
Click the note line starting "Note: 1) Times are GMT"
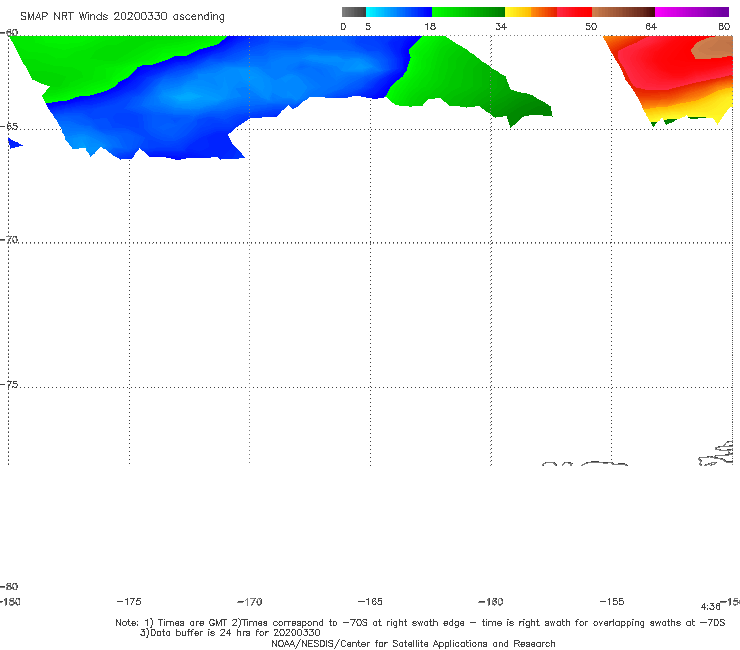click(420, 623)
